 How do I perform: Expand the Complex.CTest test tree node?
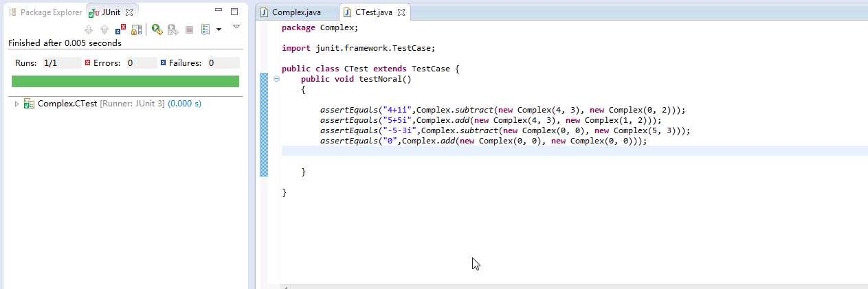[16, 104]
